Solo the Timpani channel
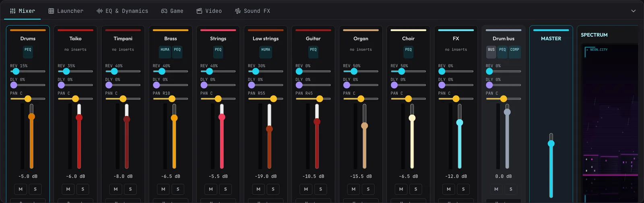This screenshot has height=203, width=644. (130, 189)
